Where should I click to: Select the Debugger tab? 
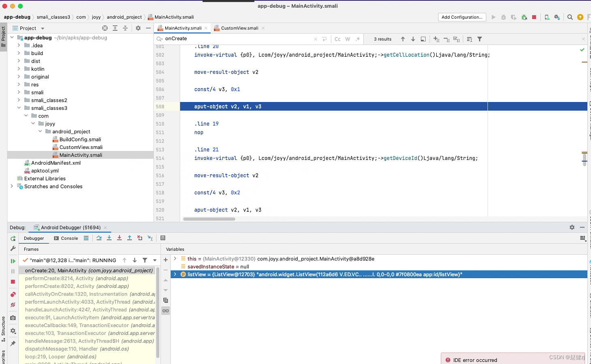point(34,238)
